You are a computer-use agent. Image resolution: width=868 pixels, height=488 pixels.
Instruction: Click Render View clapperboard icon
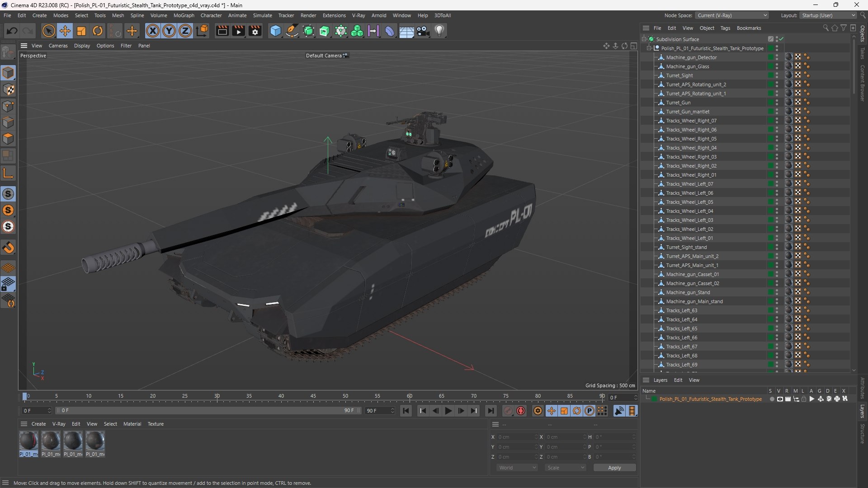(222, 31)
